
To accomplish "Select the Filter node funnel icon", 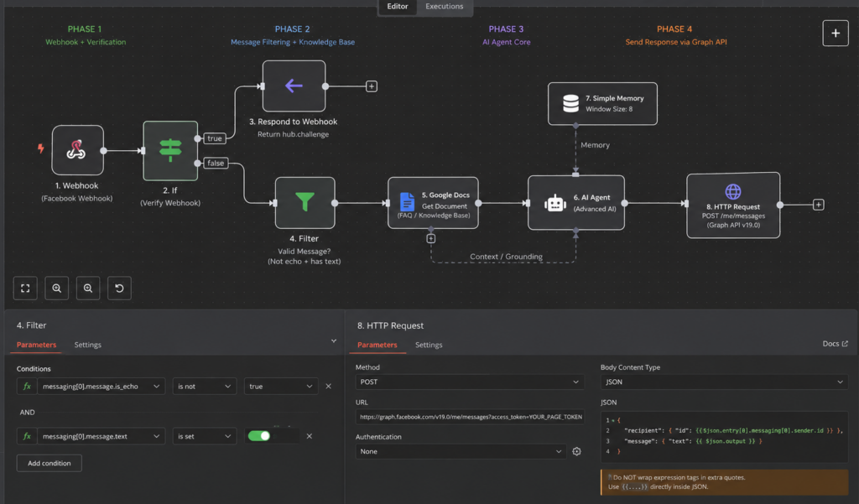I will coord(305,203).
